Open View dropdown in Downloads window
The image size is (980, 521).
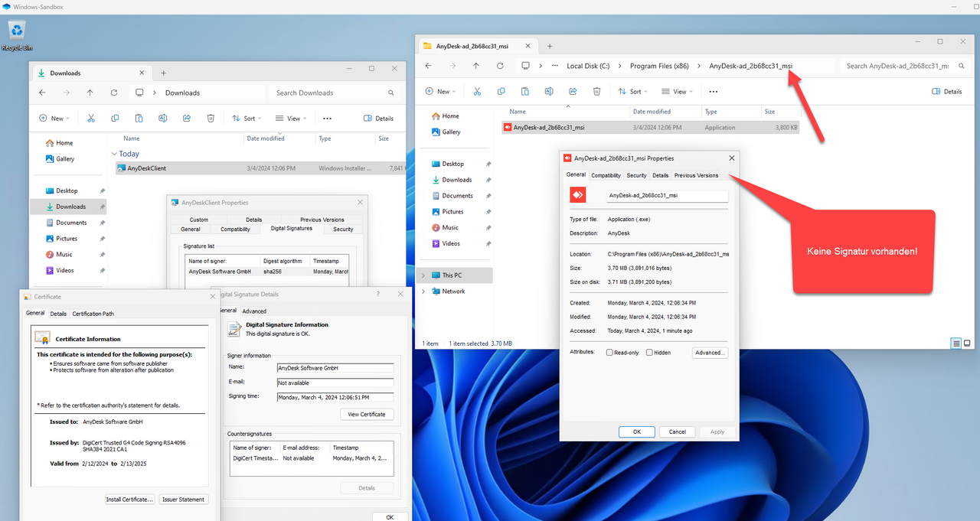(291, 119)
